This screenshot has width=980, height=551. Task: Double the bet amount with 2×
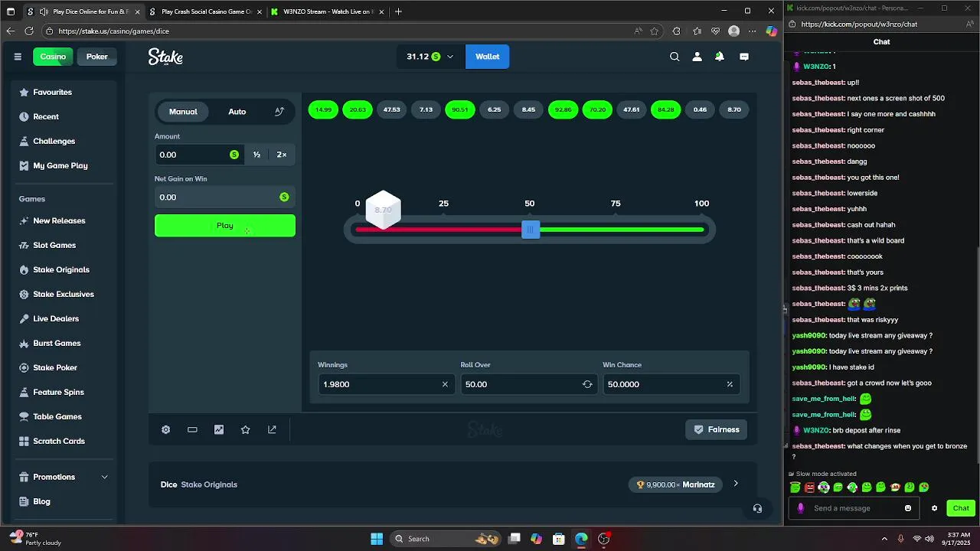coord(282,155)
